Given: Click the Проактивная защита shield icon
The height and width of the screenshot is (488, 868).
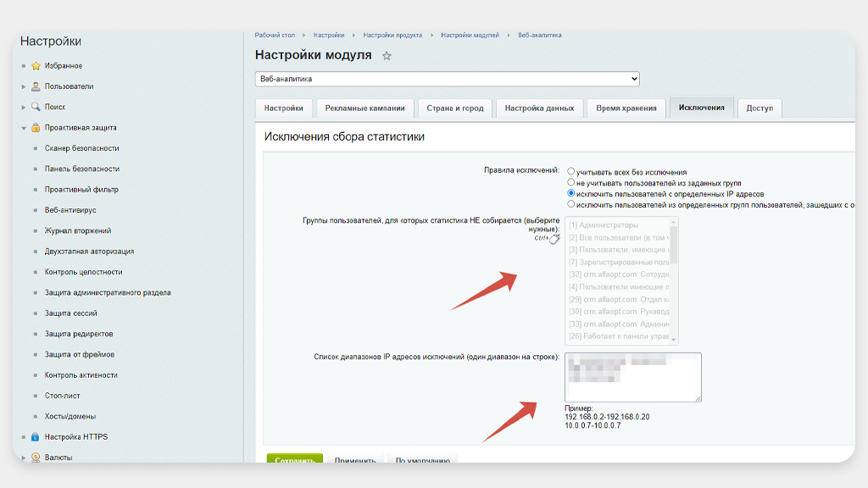Looking at the screenshot, I should pos(36,128).
